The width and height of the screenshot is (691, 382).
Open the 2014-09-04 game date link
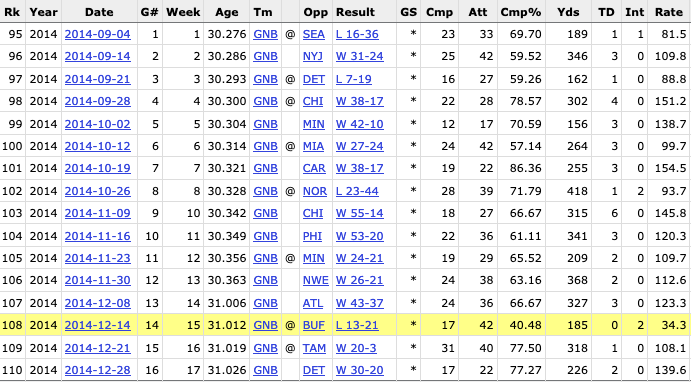[97, 34]
